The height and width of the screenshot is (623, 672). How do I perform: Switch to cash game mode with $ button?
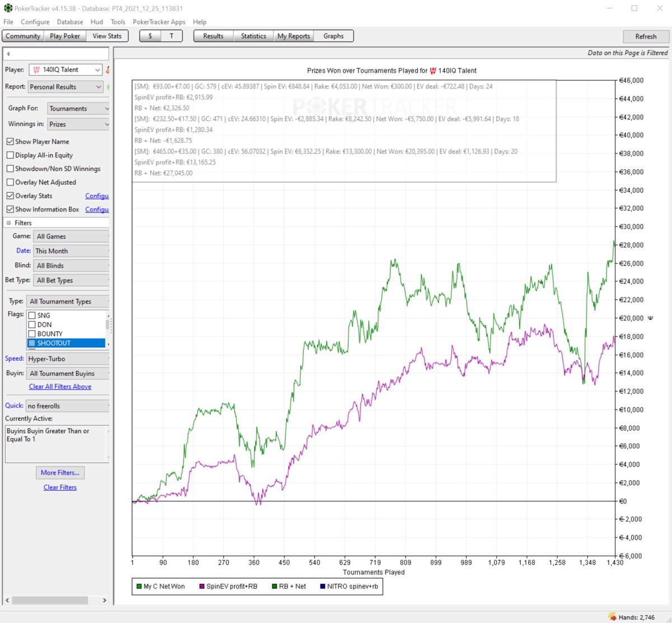(150, 36)
